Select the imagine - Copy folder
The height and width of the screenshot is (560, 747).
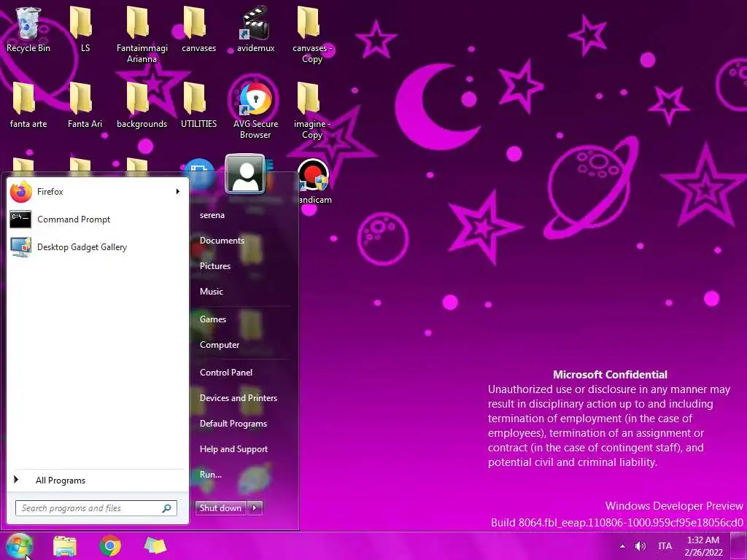point(312,109)
